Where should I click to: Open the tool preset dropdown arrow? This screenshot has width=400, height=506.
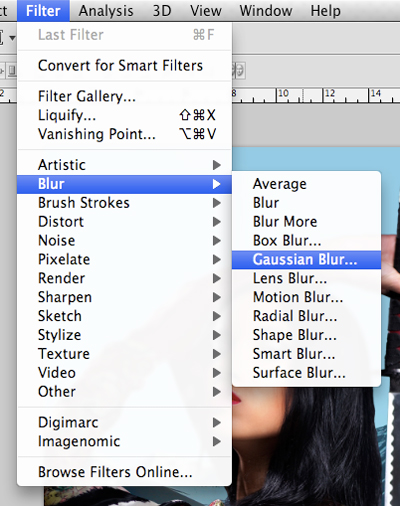(x=12, y=38)
